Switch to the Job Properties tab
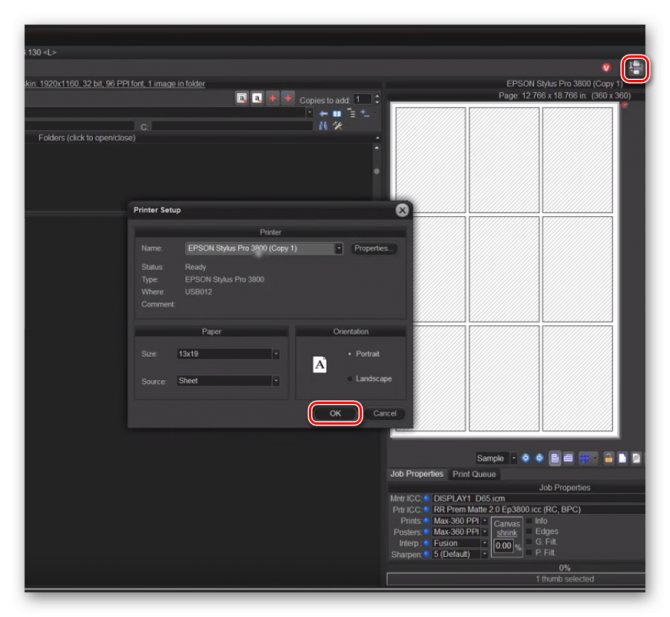This screenshot has width=670, height=617. (417, 474)
